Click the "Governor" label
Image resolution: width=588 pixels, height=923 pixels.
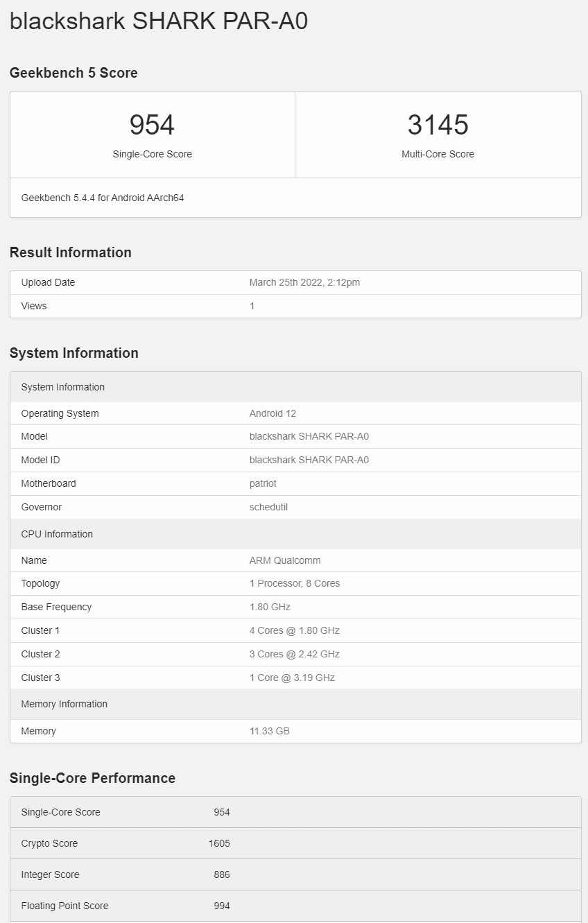tap(42, 507)
